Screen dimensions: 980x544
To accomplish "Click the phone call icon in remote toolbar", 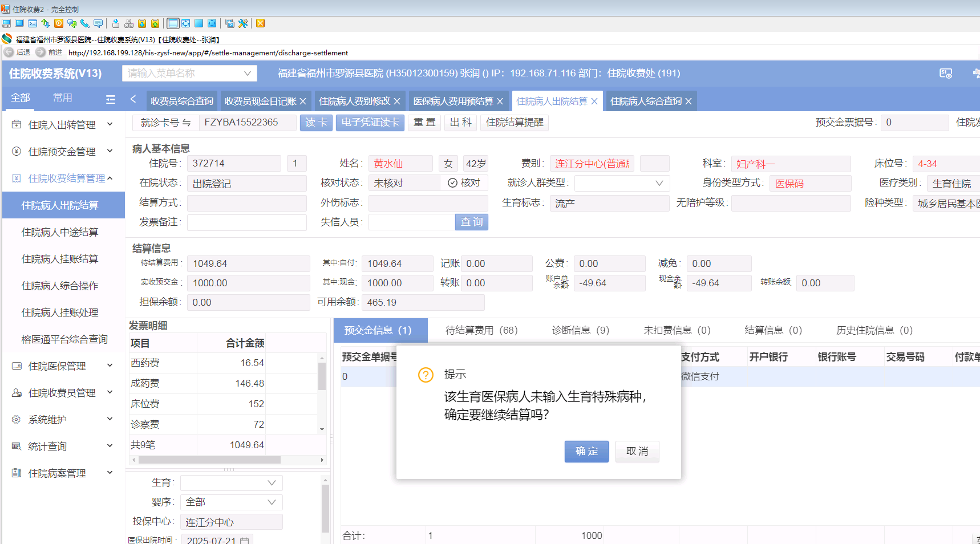I will pyautogui.click(x=84, y=23).
